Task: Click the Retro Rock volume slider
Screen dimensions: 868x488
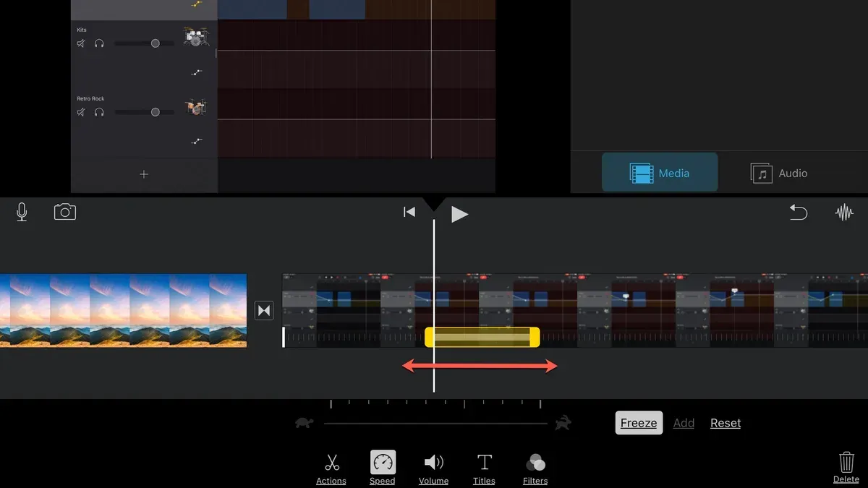Action: [145, 112]
